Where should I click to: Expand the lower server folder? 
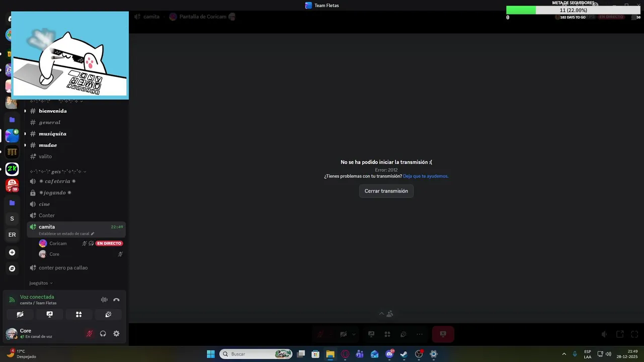point(12,203)
